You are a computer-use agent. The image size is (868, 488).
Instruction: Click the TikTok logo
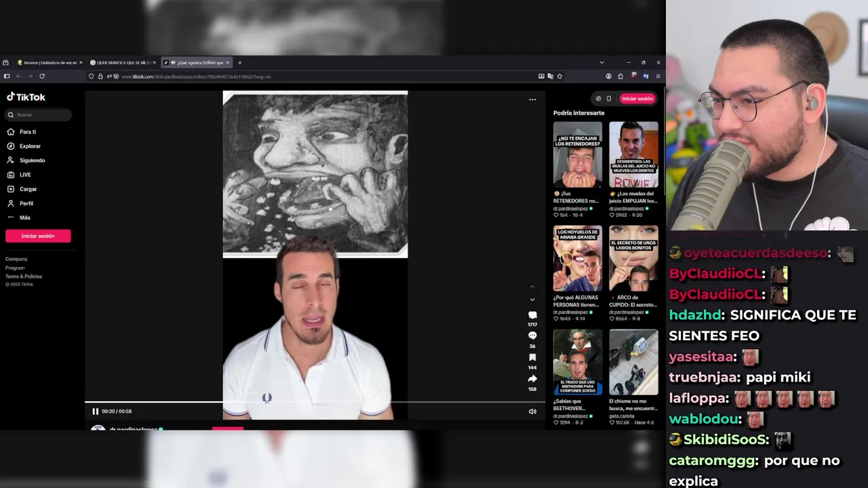click(x=26, y=97)
